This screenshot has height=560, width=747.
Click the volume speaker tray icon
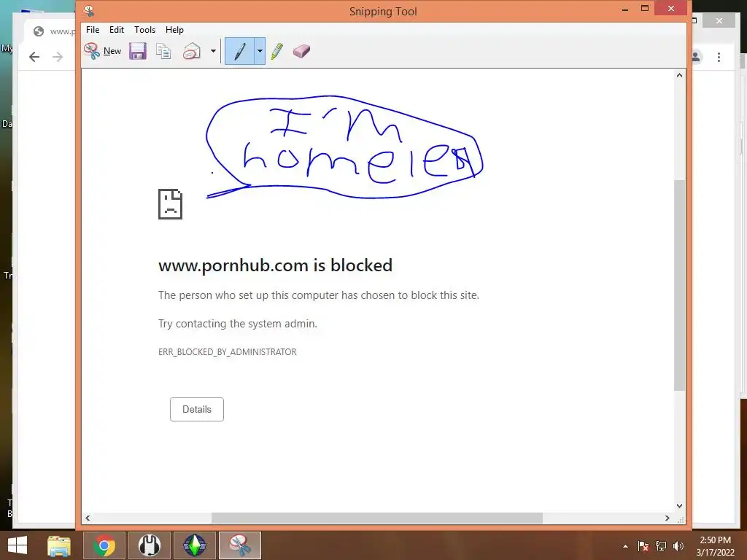click(x=678, y=546)
